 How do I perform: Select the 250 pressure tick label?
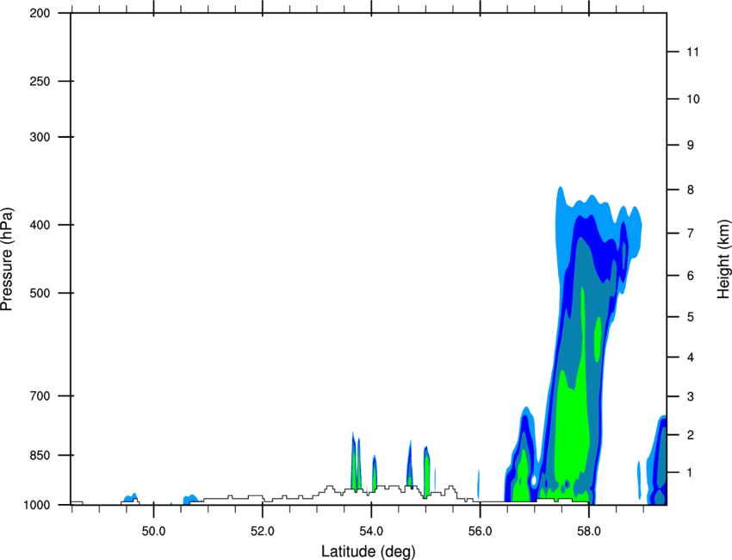click(x=40, y=81)
